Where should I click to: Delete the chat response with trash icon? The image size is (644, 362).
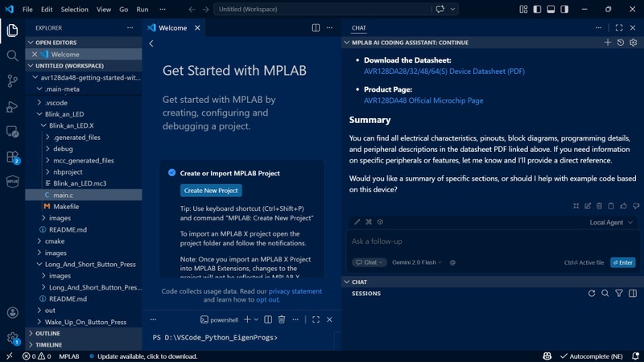click(x=599, y=206)
